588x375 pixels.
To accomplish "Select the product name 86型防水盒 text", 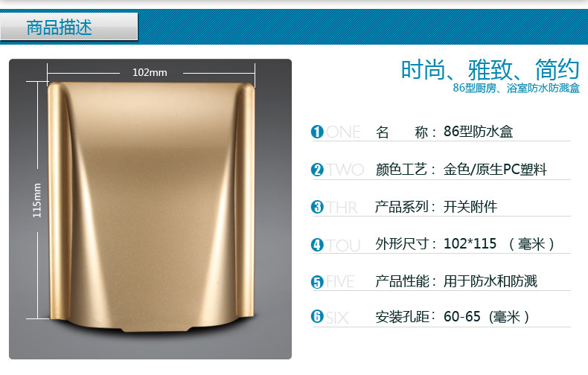I will pyautogui.click(x=478, y=132).
